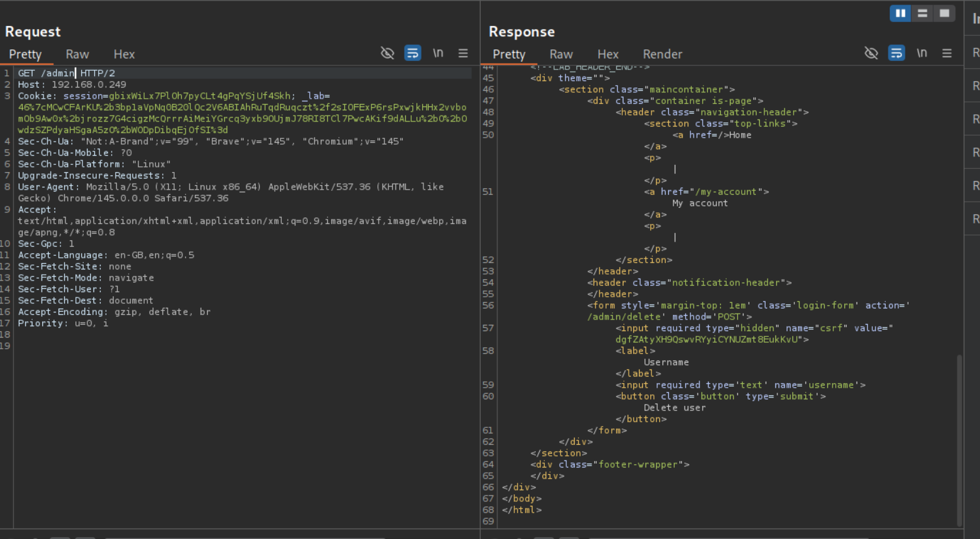This screenshot has height=539, width=980.
Task: Toggle word wrap in Request panel
Action: tap(412, 53)
